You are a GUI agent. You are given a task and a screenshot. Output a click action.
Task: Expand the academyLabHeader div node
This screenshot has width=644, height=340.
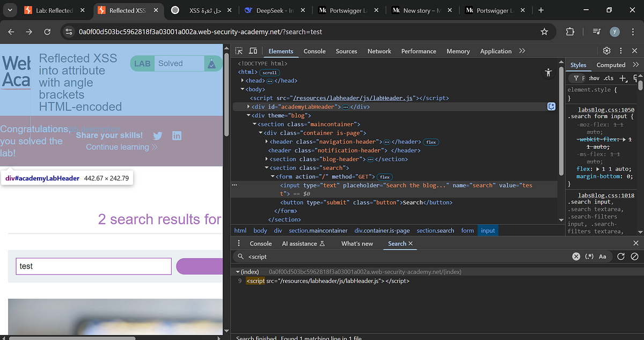tap(248, 107)
